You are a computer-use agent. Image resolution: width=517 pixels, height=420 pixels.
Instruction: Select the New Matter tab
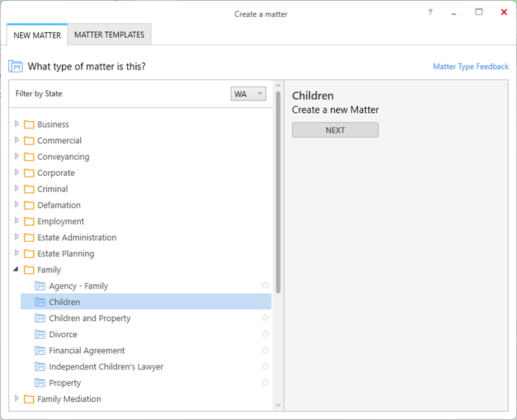(37, 35)
